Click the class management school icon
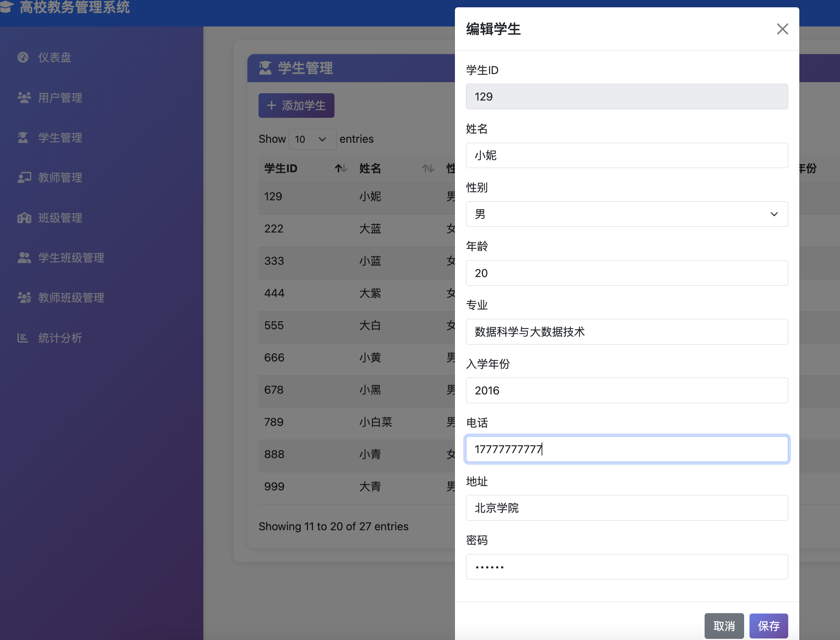Viewport: 840px width, 640px height. tap(24, 218)
